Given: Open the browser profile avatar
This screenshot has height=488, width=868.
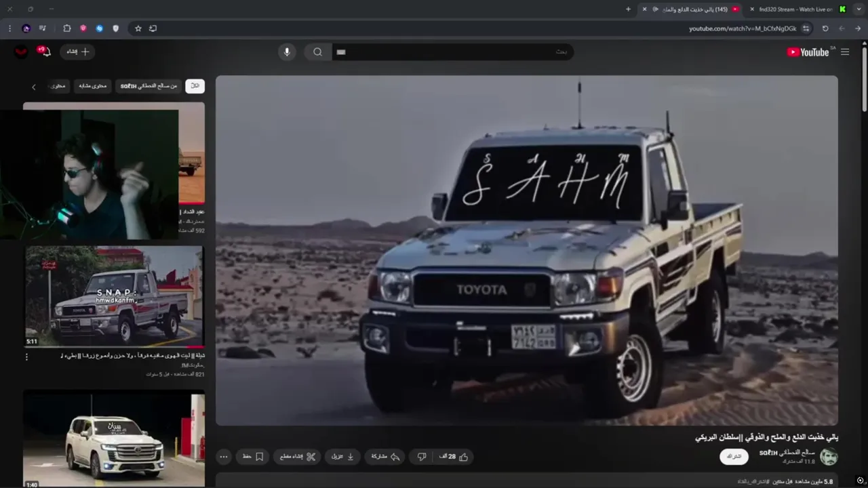Looking at the screenshot, I should [26, 28].
